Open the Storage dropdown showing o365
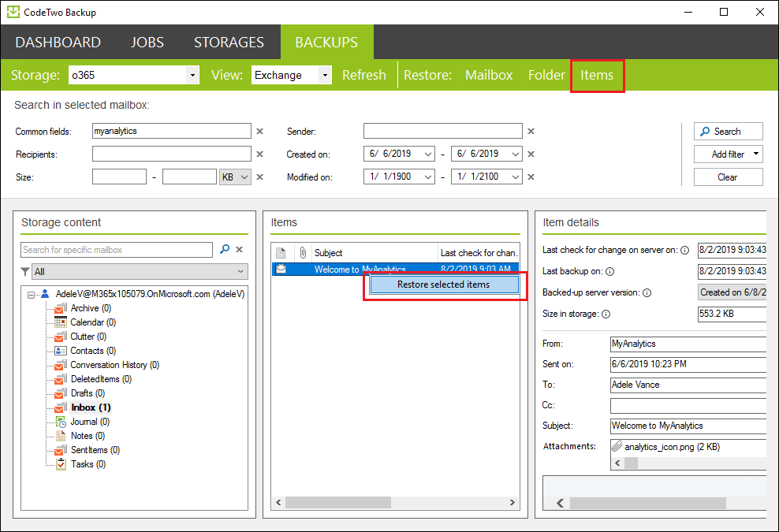This screenshot has width=779, height=532. click(192, 76)
